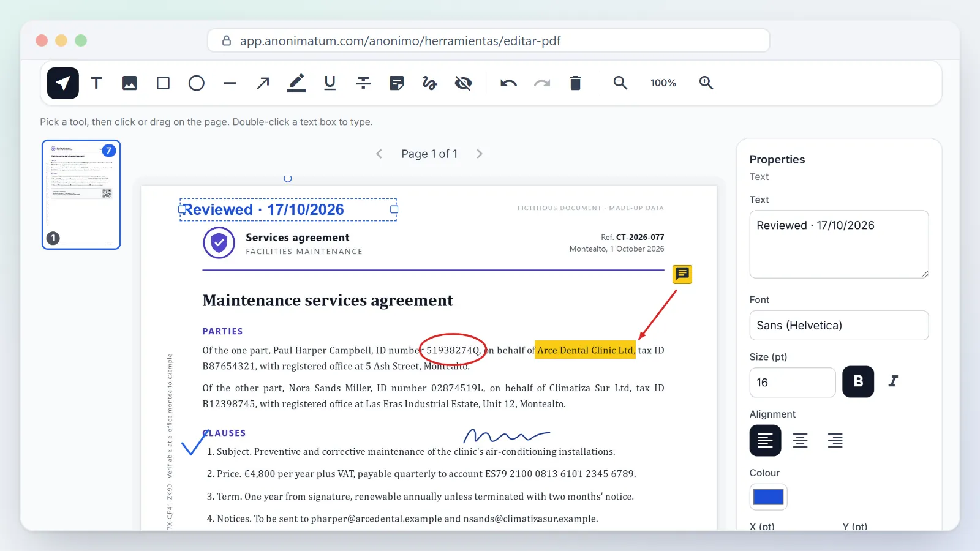980x551 pixels.
Task: Set alignment to right
Action: coord(835,440)
